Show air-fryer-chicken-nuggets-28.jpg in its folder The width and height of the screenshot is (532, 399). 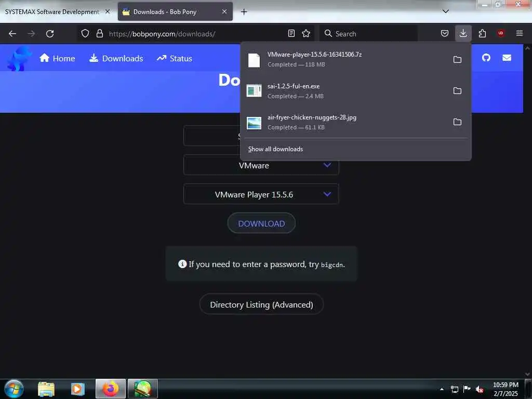coord(457,122)
